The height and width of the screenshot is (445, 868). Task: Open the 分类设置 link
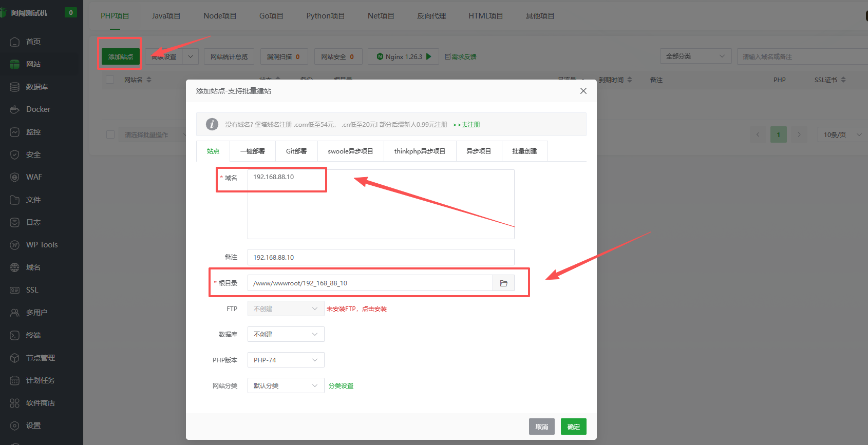pos(341,386)
